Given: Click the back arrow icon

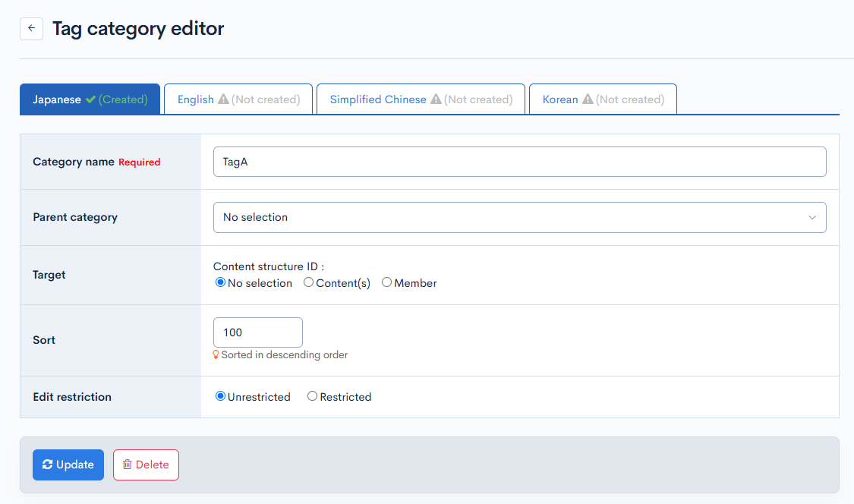Looking at the screenshot, I should pos(31,29).
